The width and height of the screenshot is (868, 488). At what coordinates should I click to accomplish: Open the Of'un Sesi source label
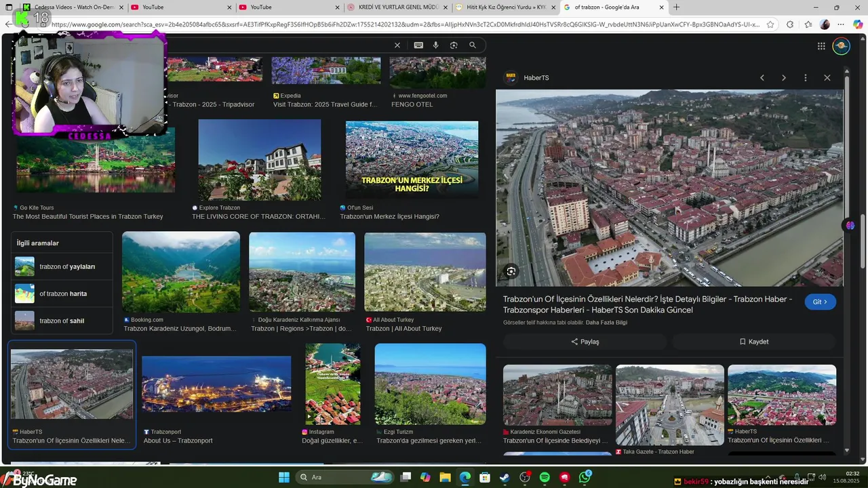[359, 207]
